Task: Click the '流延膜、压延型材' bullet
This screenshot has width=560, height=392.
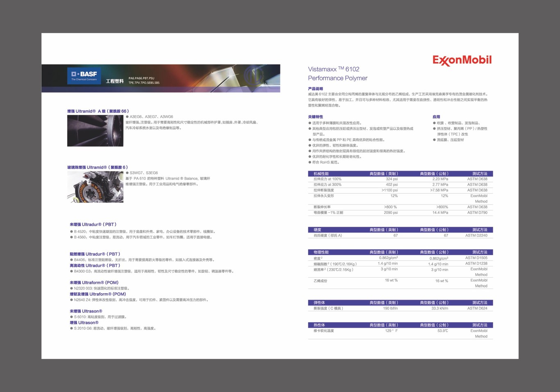Action: pyautogui.click(x=448, y=140)
